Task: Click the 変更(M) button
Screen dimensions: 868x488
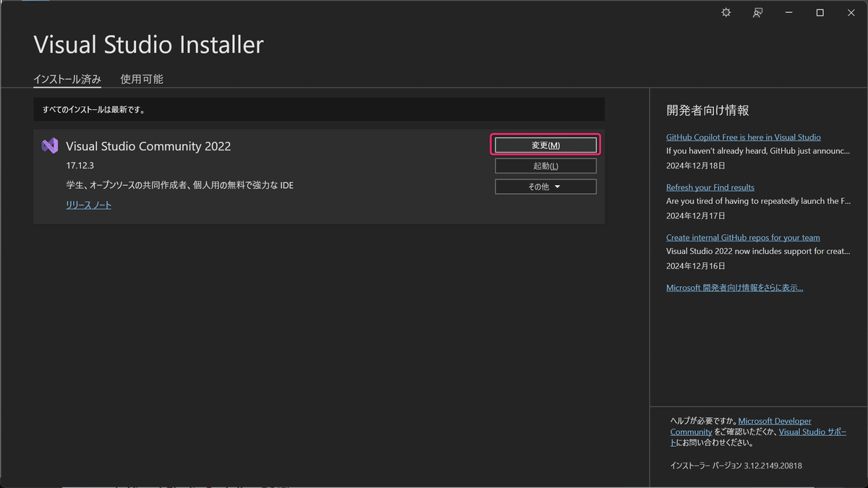Action: 545,145
